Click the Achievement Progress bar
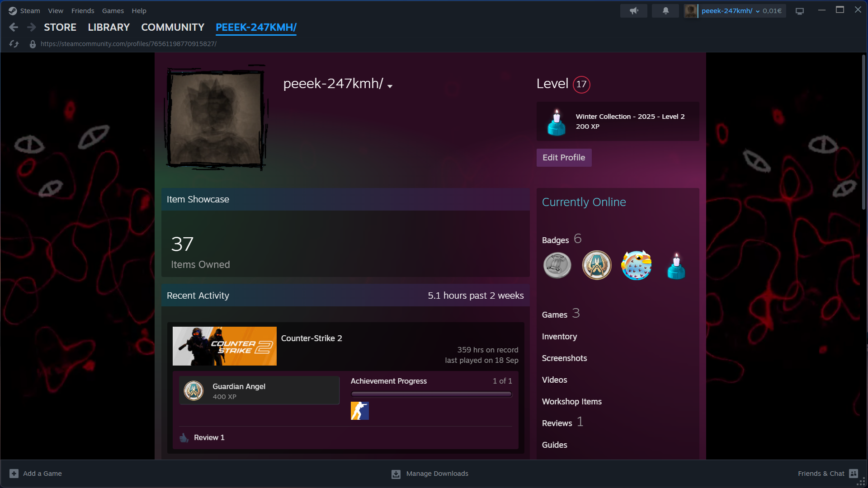The image size is (868, 488). tap(431, 394)
